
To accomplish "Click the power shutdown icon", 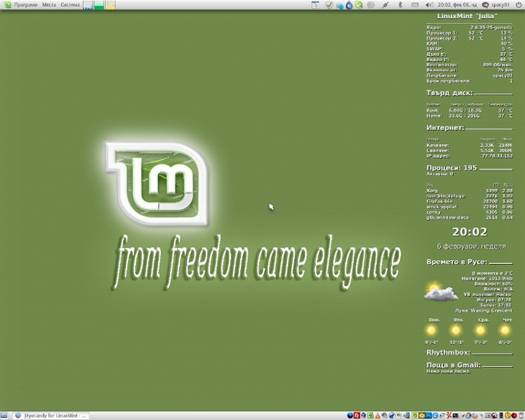I will coord(519,5).
